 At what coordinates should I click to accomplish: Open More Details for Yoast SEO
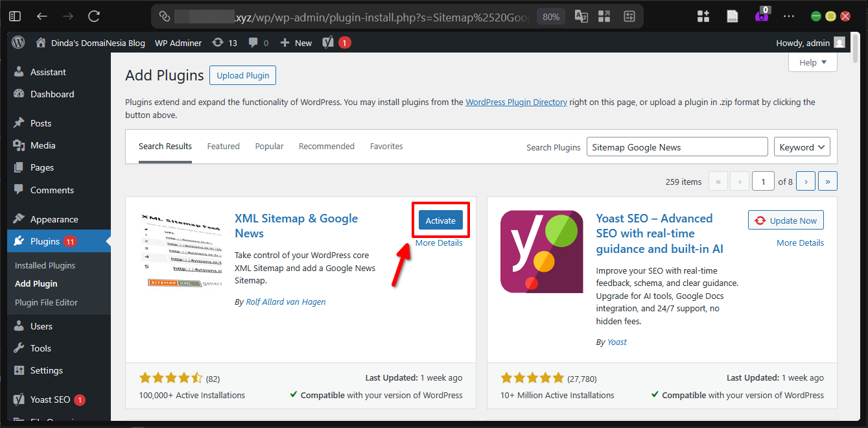[x=801, y=242]
